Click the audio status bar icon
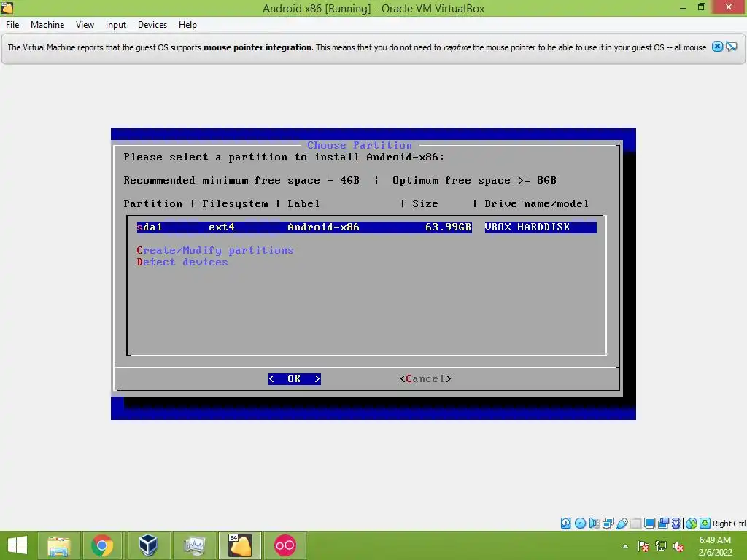Image resolution: width=747 pixels, height=560 pixels. [594, 524]
